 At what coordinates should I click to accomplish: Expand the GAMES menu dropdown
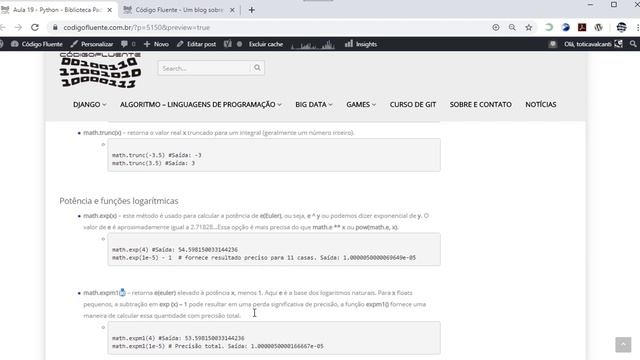(x=361, y=104)
